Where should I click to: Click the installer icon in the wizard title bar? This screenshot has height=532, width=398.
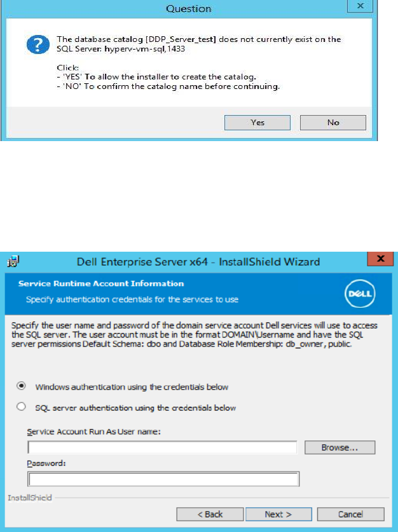13,262
